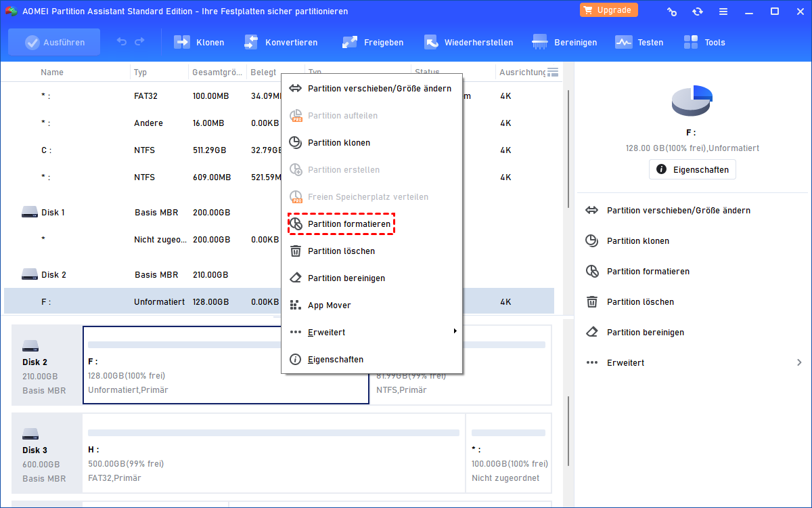Screen dimensions: 812x508
Task: Click App Mover in context menu
Action: click(x=329, y=305)
